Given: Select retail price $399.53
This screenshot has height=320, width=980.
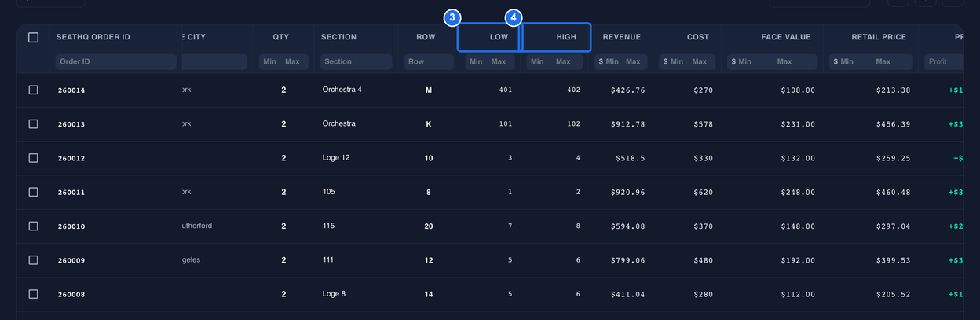Looking at the screenshot, I should click(x=894, y=261).
